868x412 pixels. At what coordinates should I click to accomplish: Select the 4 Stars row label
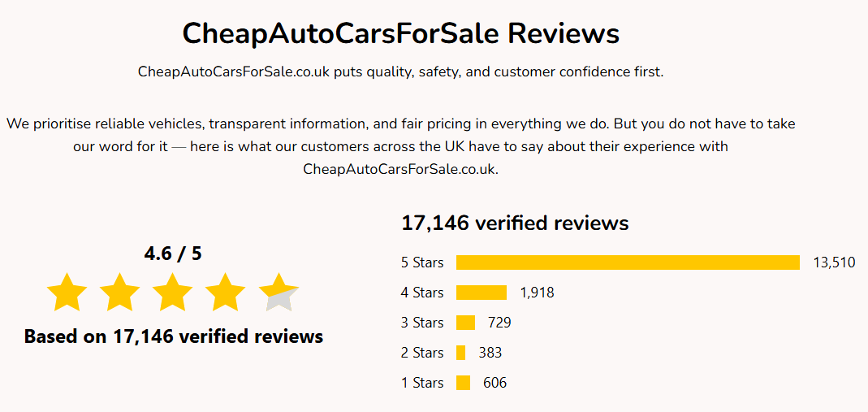422,293
